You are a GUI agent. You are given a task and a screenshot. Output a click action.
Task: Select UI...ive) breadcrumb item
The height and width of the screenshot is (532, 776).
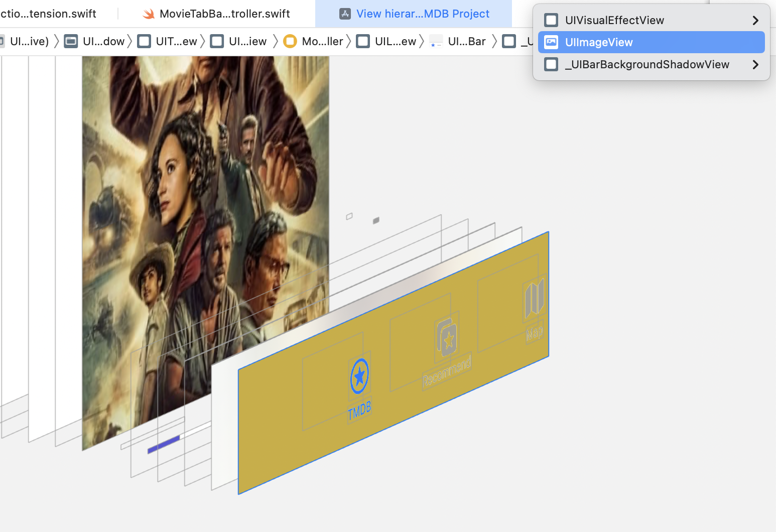(x=29, y=41)
